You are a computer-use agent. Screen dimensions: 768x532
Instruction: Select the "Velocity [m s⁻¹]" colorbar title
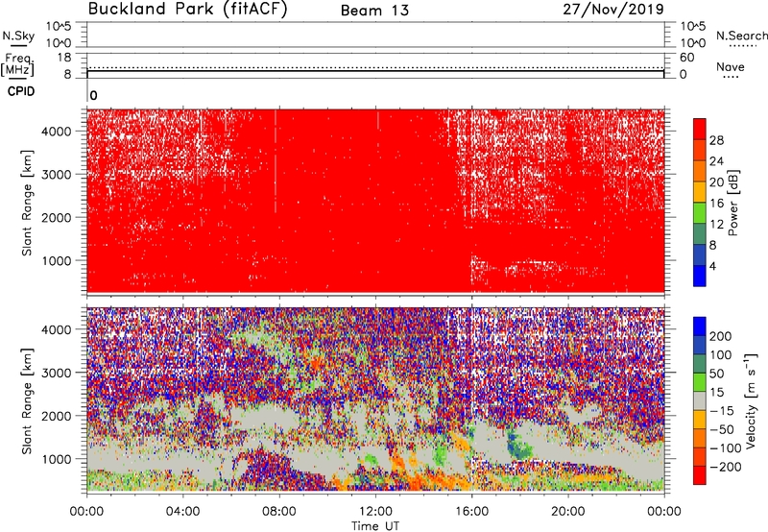click(752, 400)
